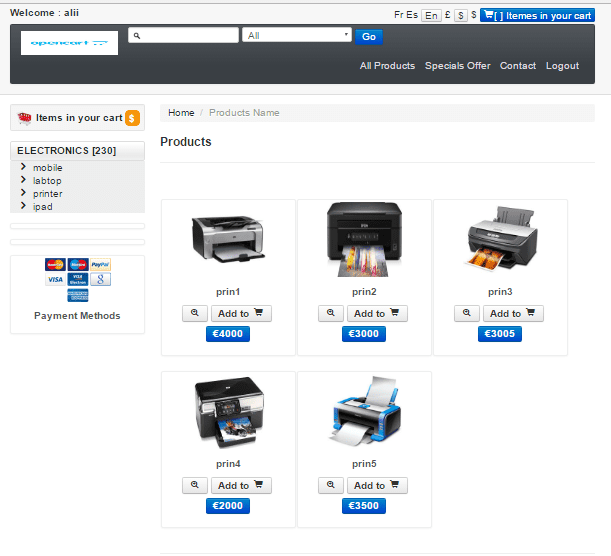
Task: Open the prin4 printer thumbnail
Action: coord(229,411)
